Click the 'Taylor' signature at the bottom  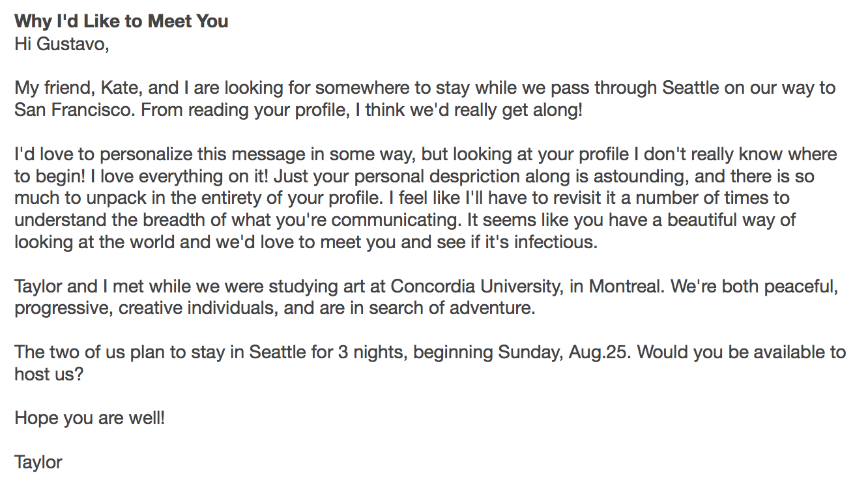click(x=38, y=462)
